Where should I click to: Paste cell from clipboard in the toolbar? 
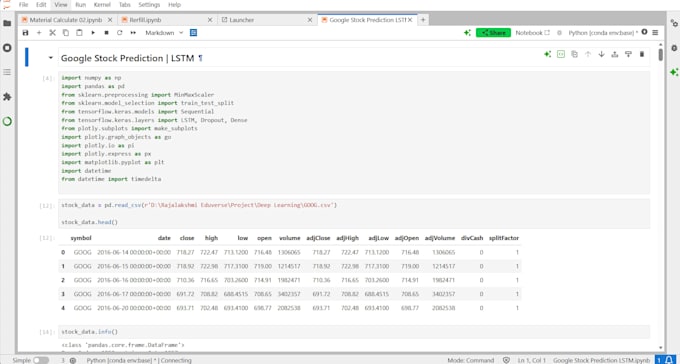click(x=79, y=33)
